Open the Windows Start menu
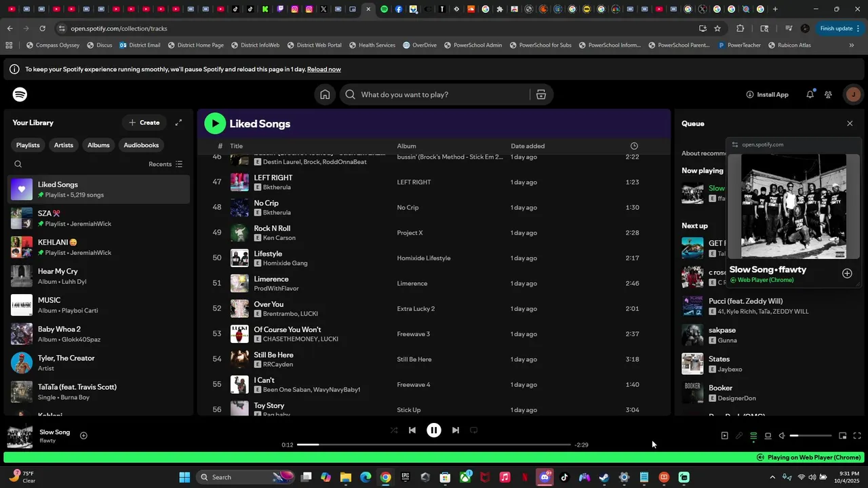The width and height of the screenshot is (868, 488). 184,477
